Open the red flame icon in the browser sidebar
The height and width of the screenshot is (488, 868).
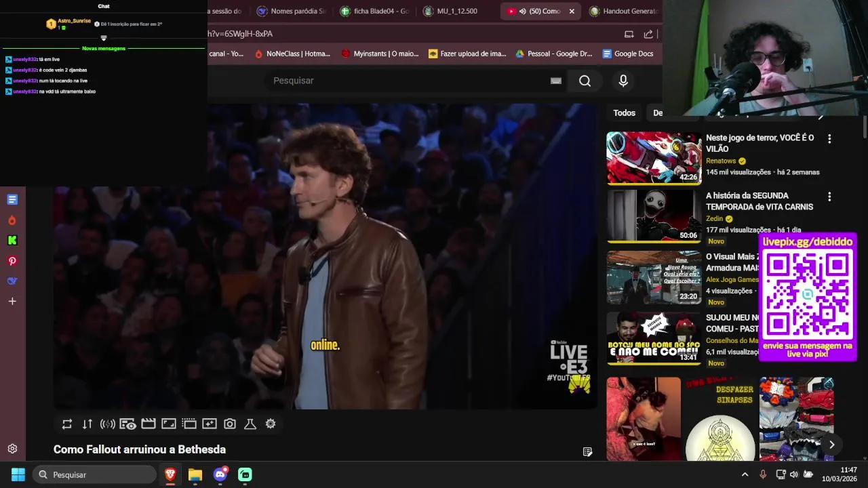(x=12, y=220)
